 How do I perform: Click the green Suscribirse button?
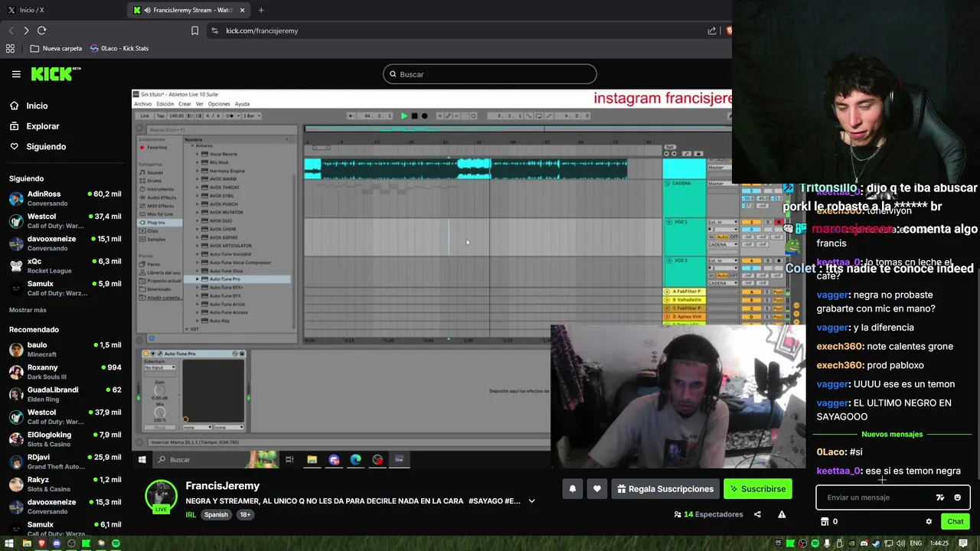758,489
